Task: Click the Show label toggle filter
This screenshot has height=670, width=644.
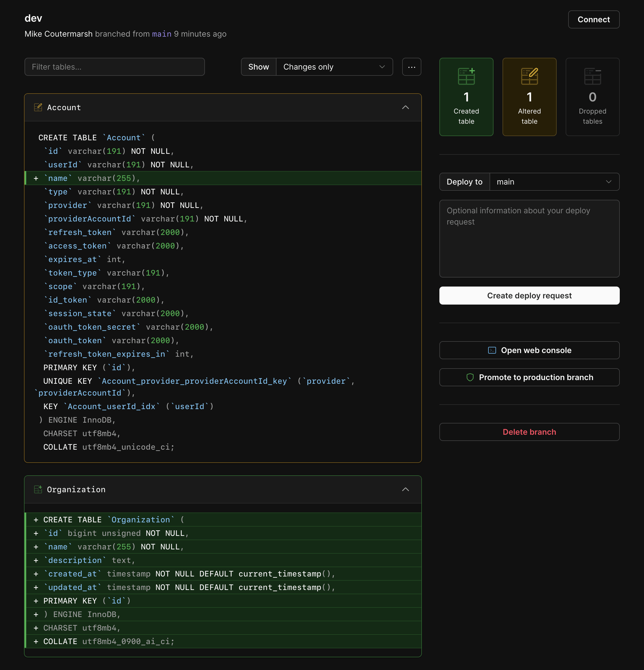Action: (x=258, y=66)
